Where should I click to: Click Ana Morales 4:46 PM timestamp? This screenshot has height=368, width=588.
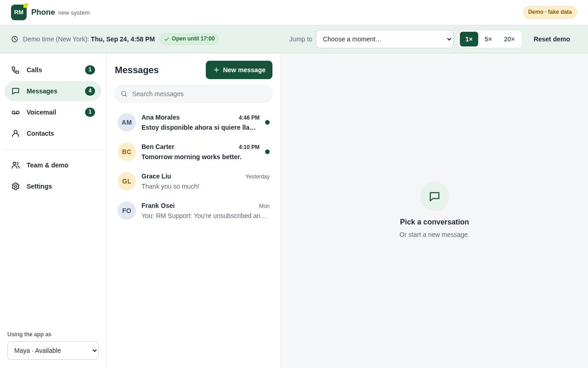coord(249,118)
